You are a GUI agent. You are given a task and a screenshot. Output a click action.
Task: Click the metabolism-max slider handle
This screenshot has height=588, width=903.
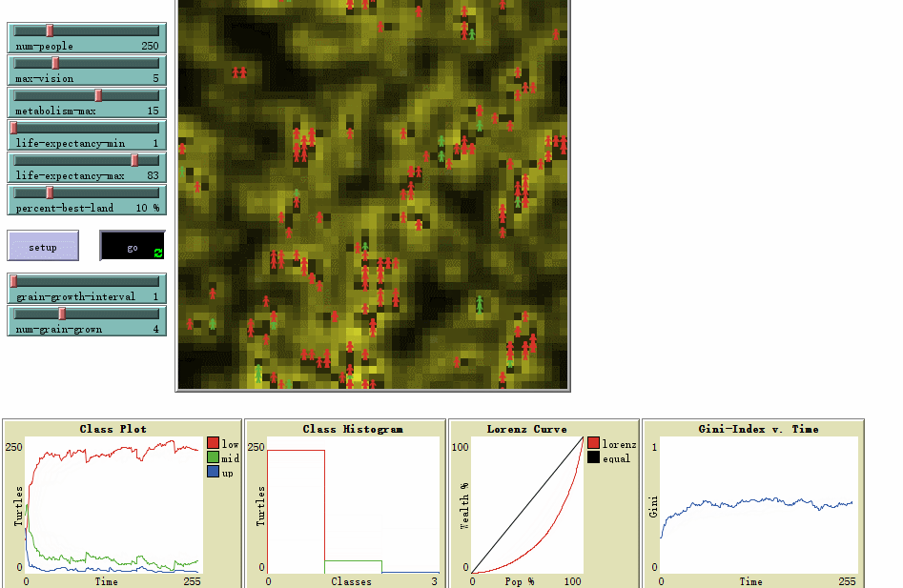pos(98,95)
